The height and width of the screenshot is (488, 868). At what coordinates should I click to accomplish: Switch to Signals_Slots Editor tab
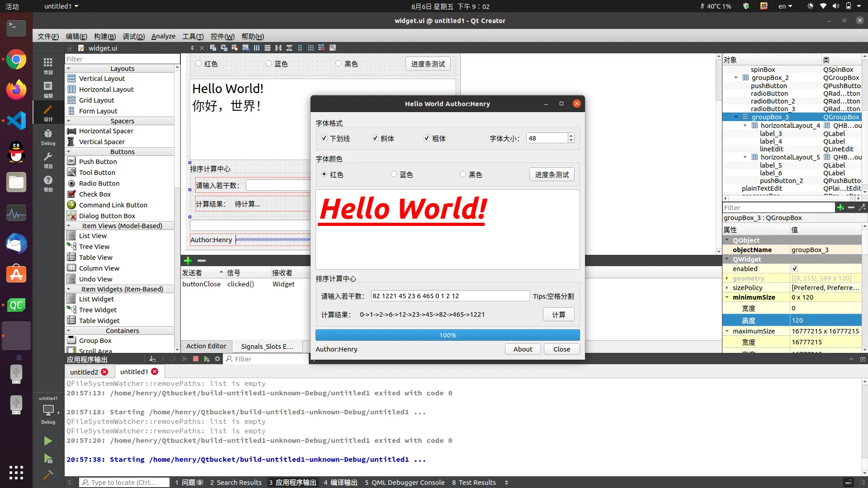pyautogui.click(x=267, y=346)
